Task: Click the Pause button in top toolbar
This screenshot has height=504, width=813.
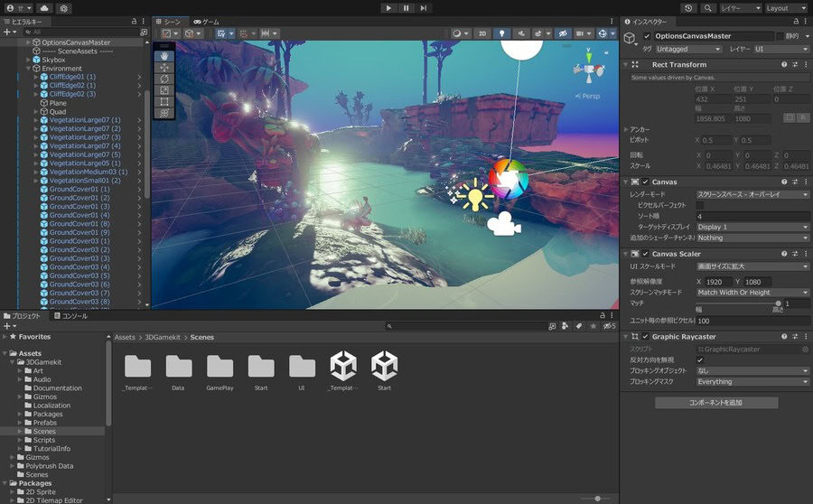Action: (406, 8)
